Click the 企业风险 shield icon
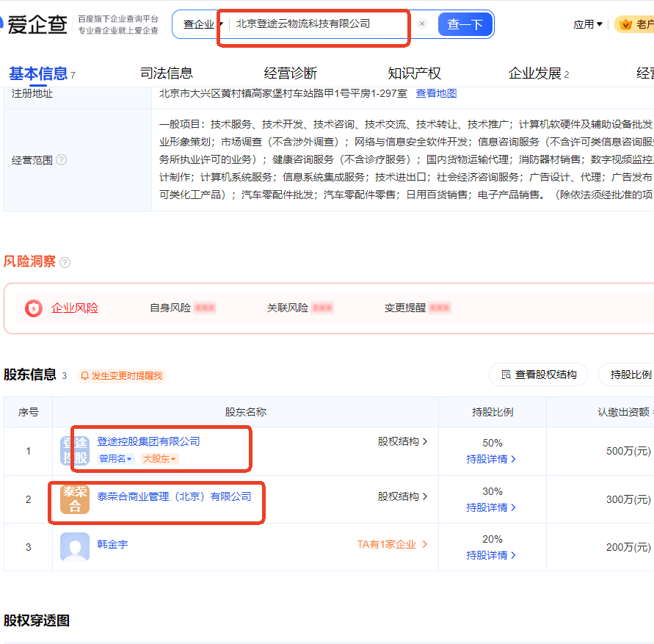The height and width of the screenshot is (644, 654). click(33, 308)
